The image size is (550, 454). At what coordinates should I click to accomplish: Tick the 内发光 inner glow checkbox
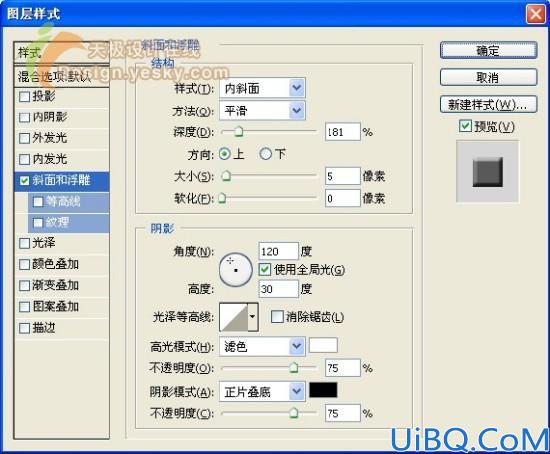pyautogui.click(x=24, y=159)
